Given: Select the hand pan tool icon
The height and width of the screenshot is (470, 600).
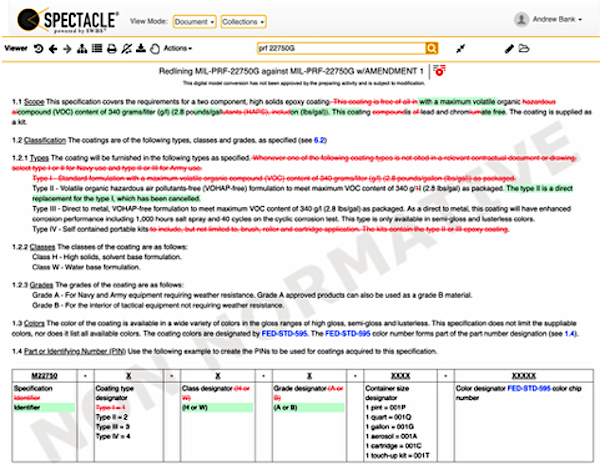Looking at the screenshot, I should (x=155, y=49).
